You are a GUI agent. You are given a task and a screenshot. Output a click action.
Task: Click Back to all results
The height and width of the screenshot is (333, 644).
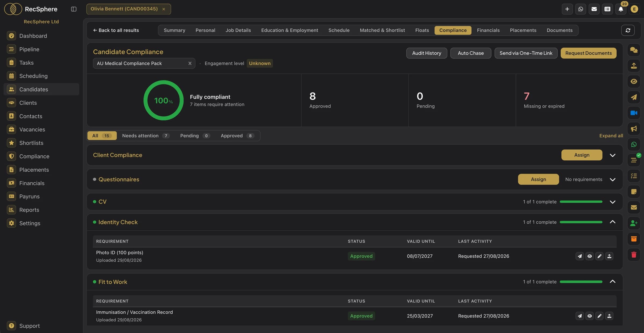(x=116, y=30)
